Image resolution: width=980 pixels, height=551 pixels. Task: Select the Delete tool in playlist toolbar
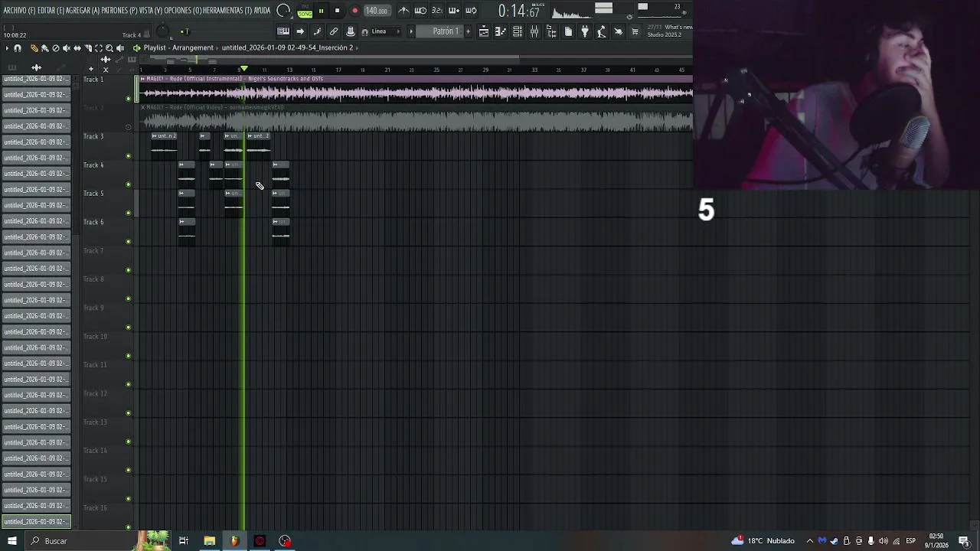tap(55, 47)
